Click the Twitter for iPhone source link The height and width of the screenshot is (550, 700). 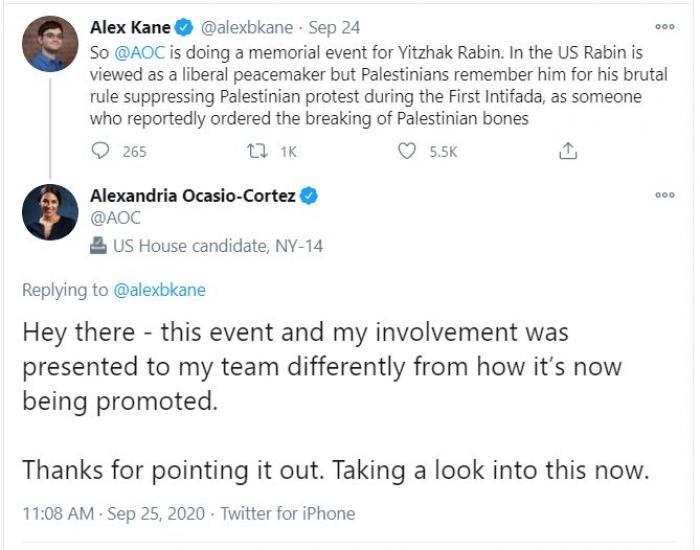click(287, 513)
